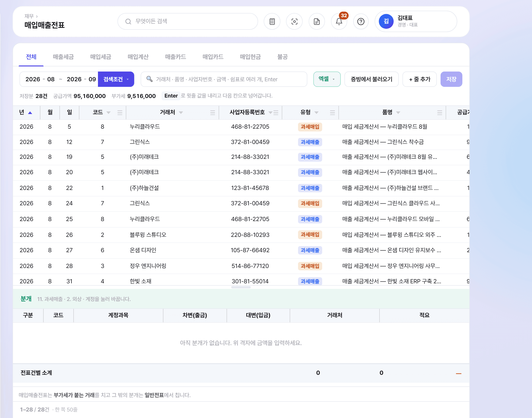Click the 계정과목 column header in 분개
The image size is (532, 418).
point(118,315)
